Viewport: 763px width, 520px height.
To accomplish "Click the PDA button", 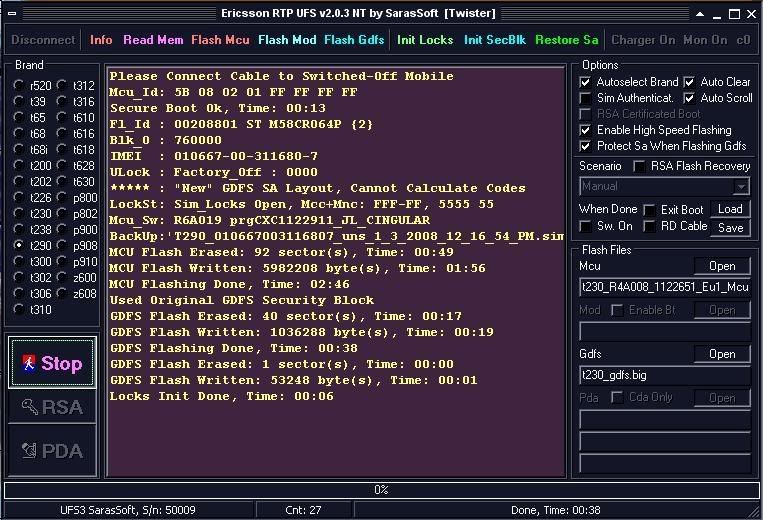I will point(52,451).
